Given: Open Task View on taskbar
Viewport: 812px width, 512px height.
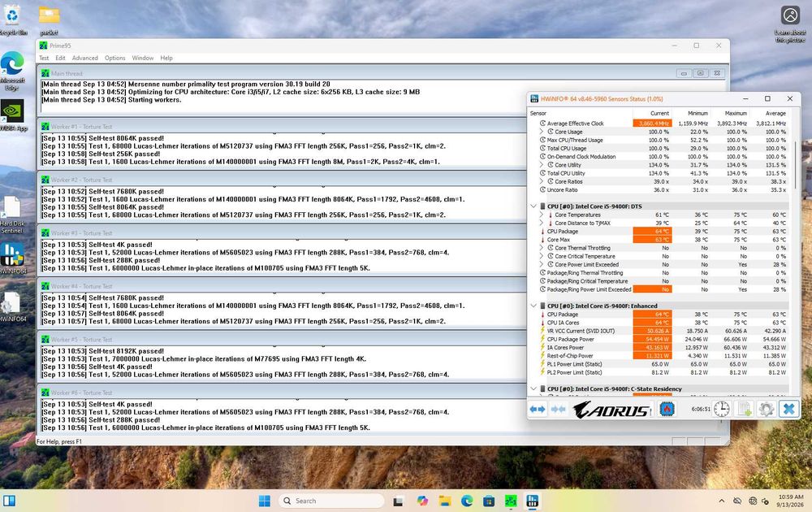Looking at the screenshot, I should (x=398, y=501).
